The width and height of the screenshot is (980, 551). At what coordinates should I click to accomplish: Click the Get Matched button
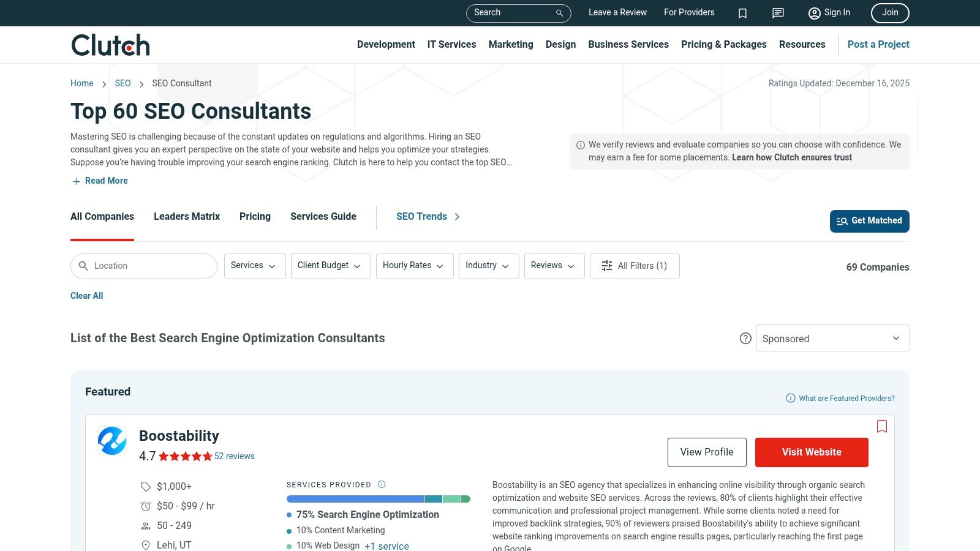click(870, 221)
